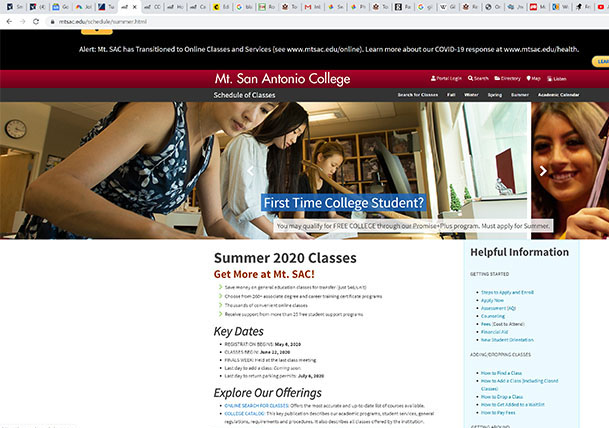Open Online Search for Classes link
609x428 pixels.
pos(256,405)
